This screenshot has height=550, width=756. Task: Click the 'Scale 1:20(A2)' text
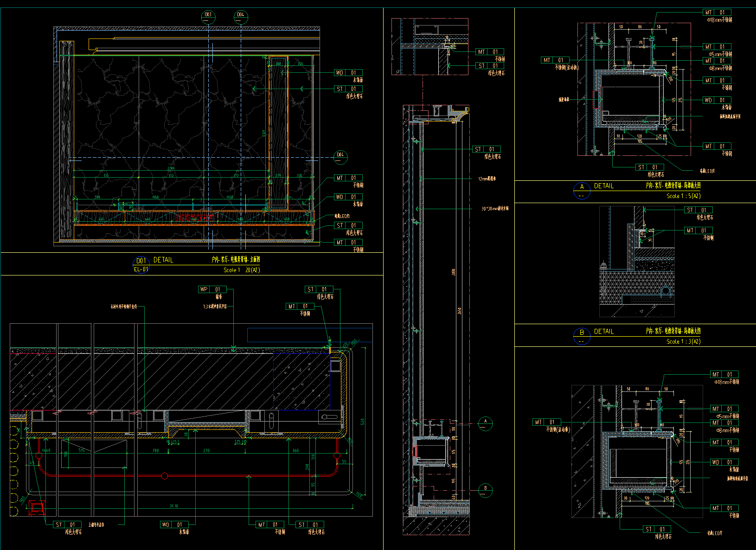coord(242,270)
